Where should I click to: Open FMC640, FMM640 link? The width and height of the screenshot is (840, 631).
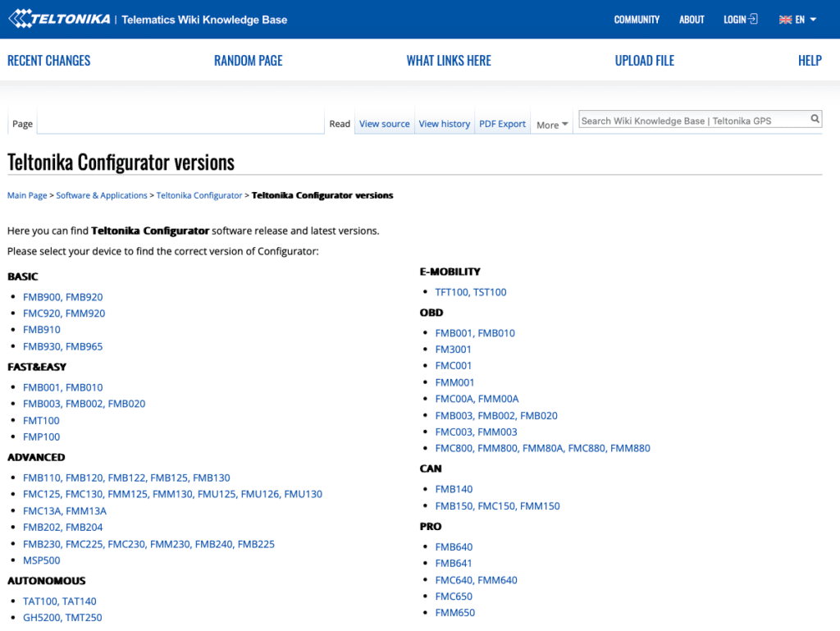[476, 580]
